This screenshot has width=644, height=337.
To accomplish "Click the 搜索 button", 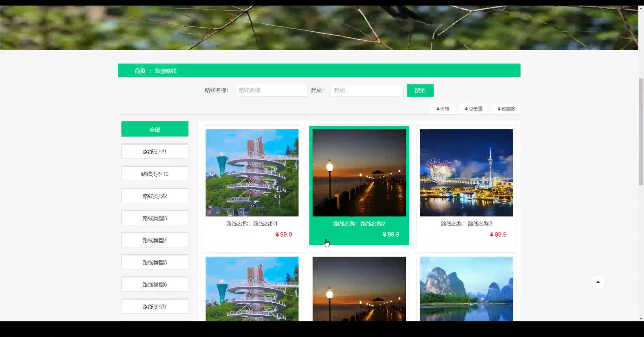I will pos(420,90).
